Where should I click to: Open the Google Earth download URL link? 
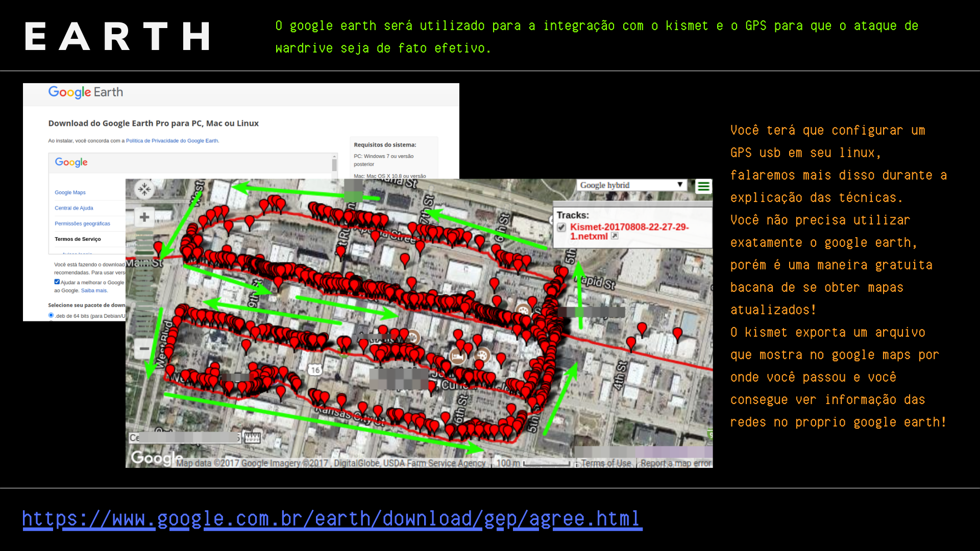point(332,519)
